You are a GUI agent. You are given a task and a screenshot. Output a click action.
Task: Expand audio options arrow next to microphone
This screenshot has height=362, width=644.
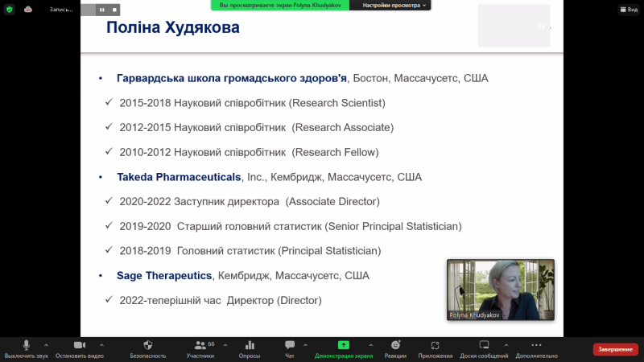click(46, 345)
